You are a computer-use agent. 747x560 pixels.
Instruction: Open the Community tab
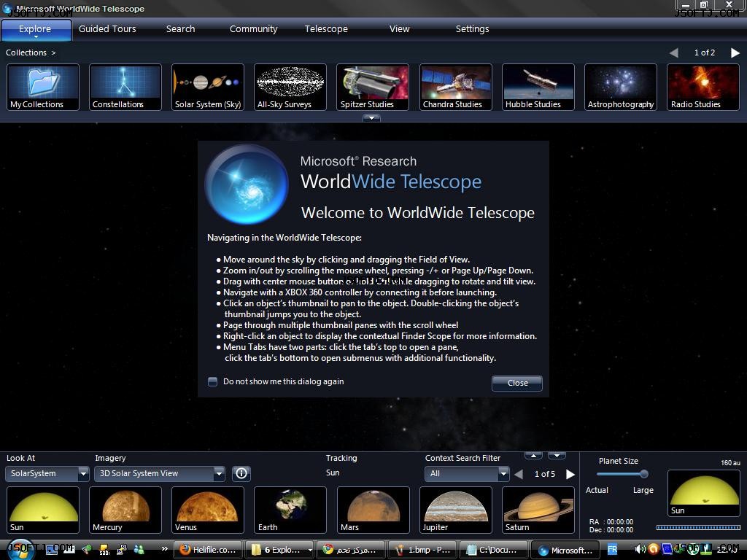(x=253, y=28)
